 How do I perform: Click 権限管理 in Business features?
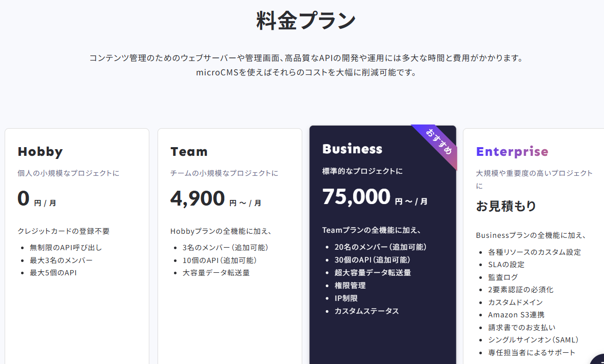coord(350,286)
